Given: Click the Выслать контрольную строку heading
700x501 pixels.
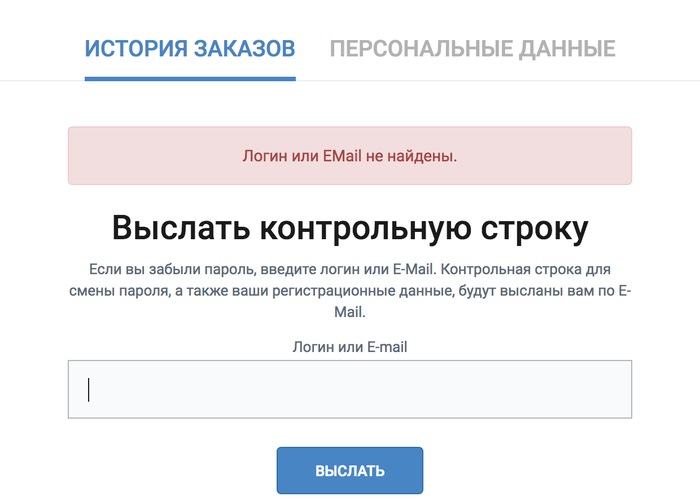Looking at the screenshot, I should tap(350, 227).
